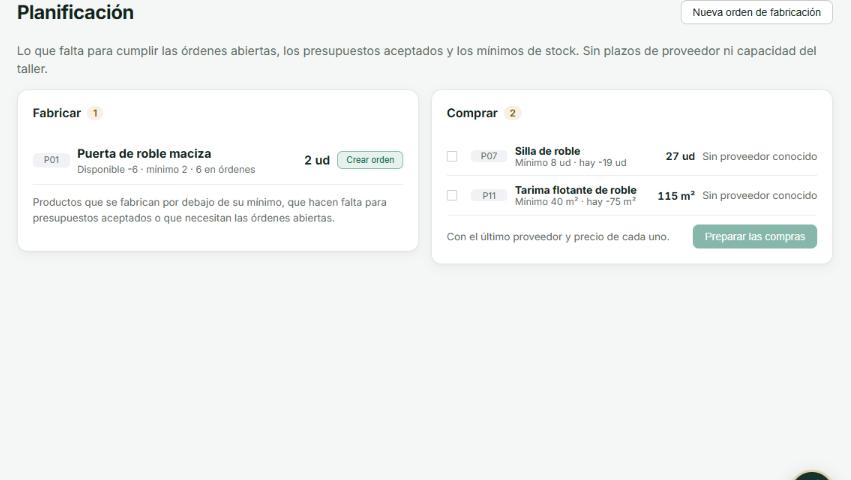Click the P01 product code badge

pyautogui.click(x=52, y=160)
